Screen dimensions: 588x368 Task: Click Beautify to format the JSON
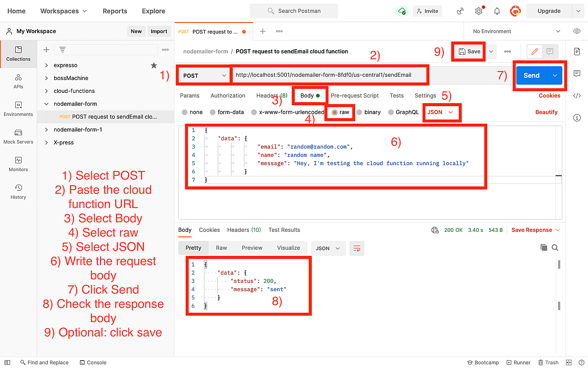[546, 112]
